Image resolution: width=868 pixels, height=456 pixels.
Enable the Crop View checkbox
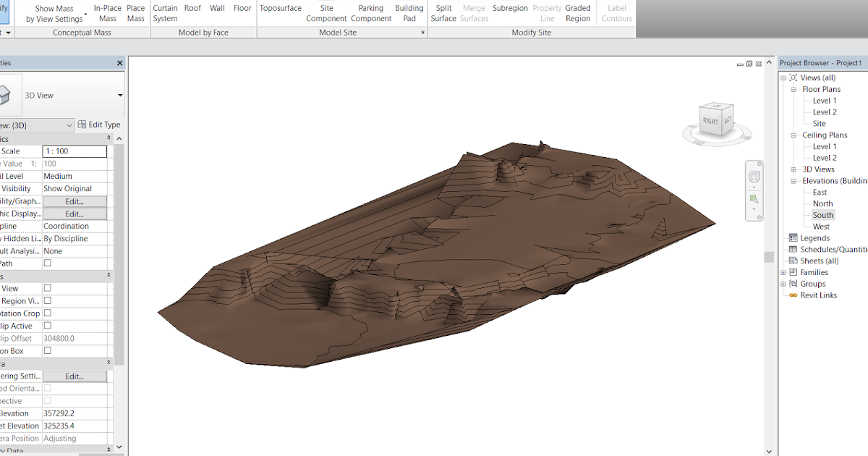(46, 288)
